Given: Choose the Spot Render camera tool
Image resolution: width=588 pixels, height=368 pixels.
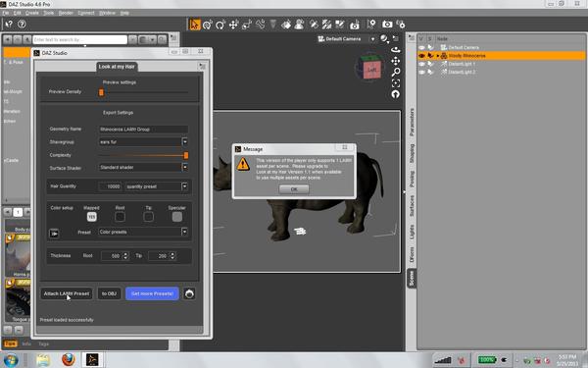Looking at the screenshot, I should tap(355, 25).
